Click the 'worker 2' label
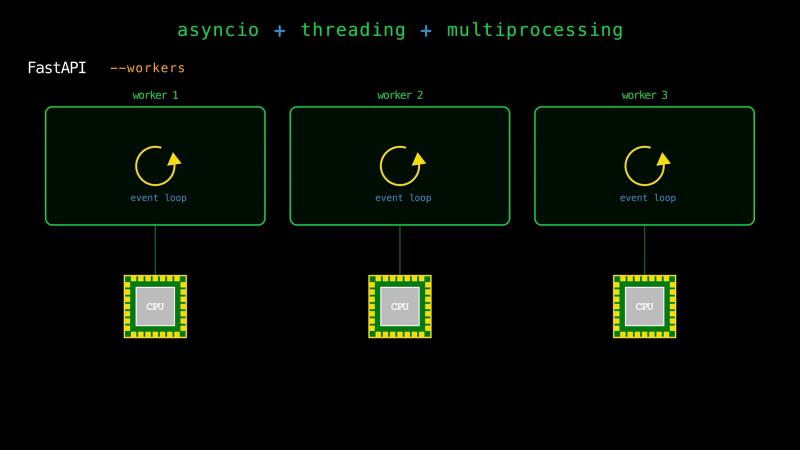Viewport: 800px width, 450px height. tap(400, 95)
